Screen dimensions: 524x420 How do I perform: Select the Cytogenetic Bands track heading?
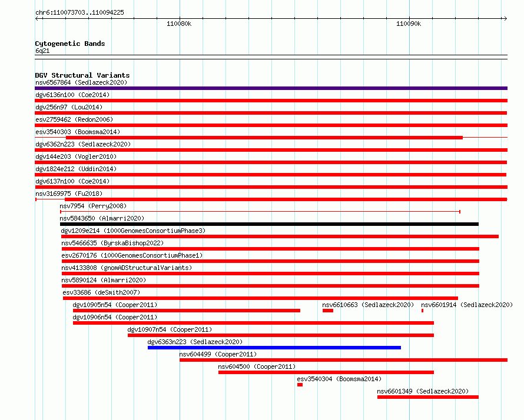70,44
